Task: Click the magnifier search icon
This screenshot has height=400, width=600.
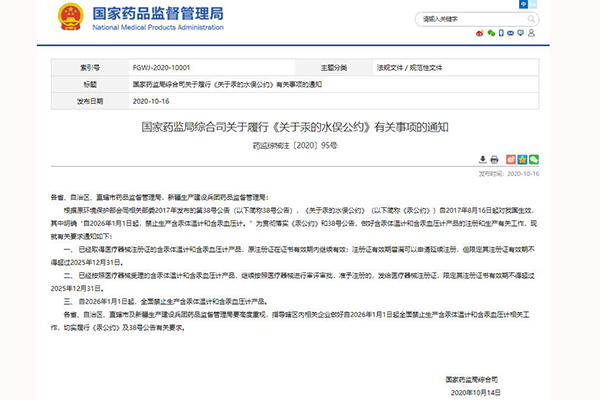Action: pos(531,18)
